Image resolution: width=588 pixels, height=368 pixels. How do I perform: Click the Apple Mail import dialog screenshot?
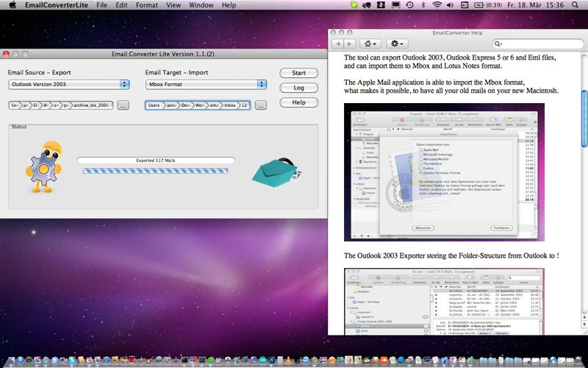444,172
